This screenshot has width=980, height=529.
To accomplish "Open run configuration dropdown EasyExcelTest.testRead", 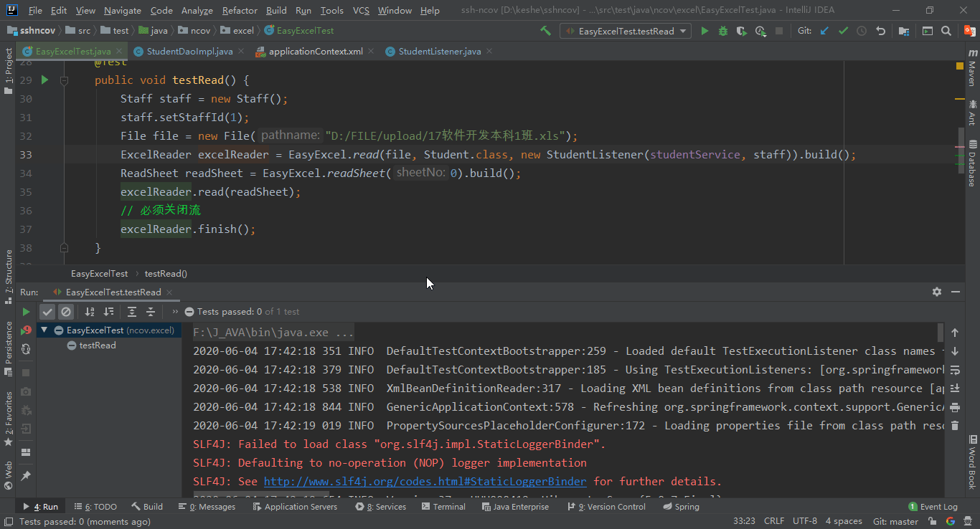I will pos(626,31).
